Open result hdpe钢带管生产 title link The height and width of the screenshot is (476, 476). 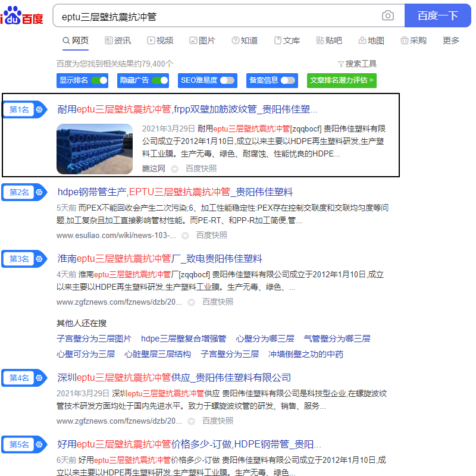(175, 192)
